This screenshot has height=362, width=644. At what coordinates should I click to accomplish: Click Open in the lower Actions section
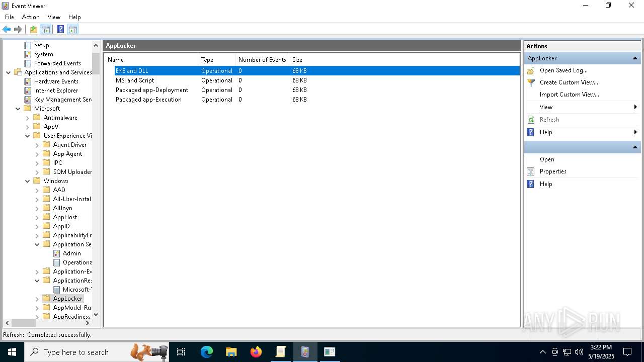[547, 159]
